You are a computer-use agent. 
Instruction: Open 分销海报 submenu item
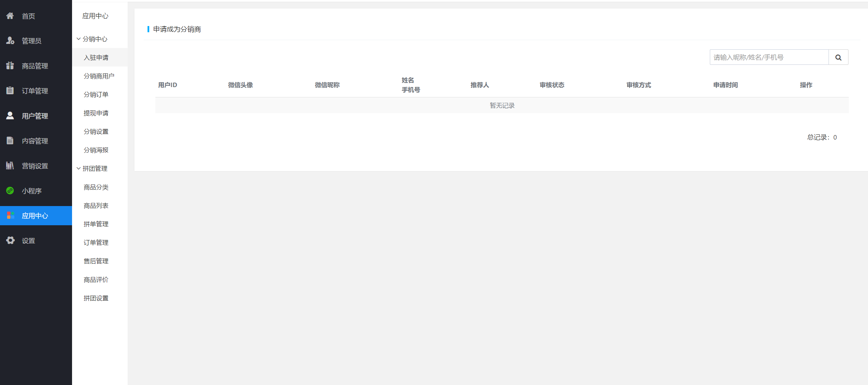click(x=96, y=150)
